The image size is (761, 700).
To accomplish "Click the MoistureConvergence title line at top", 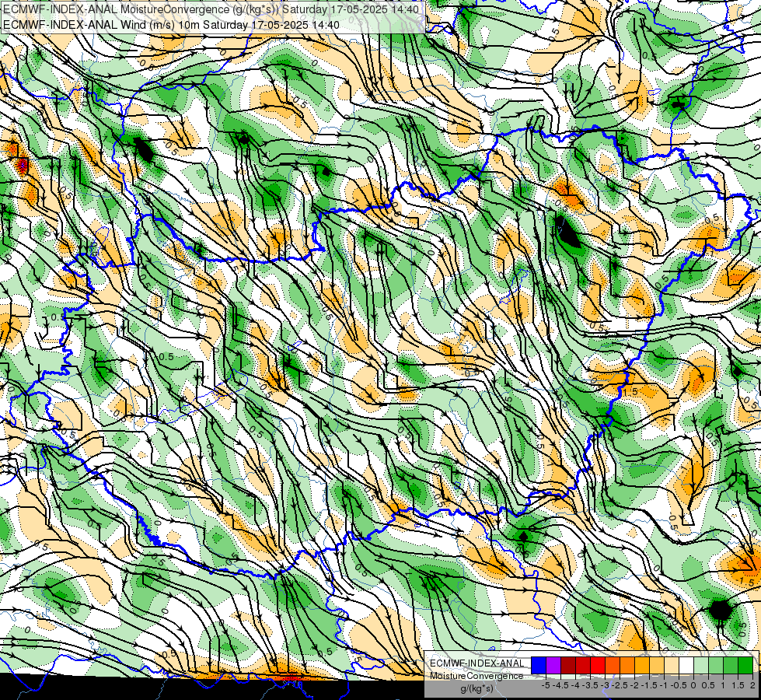I will tap(211, 9).
